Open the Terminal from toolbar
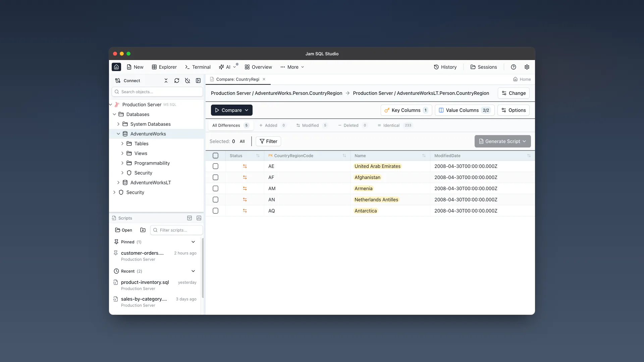Screen dimensions: 644x362 coord(198,67)
